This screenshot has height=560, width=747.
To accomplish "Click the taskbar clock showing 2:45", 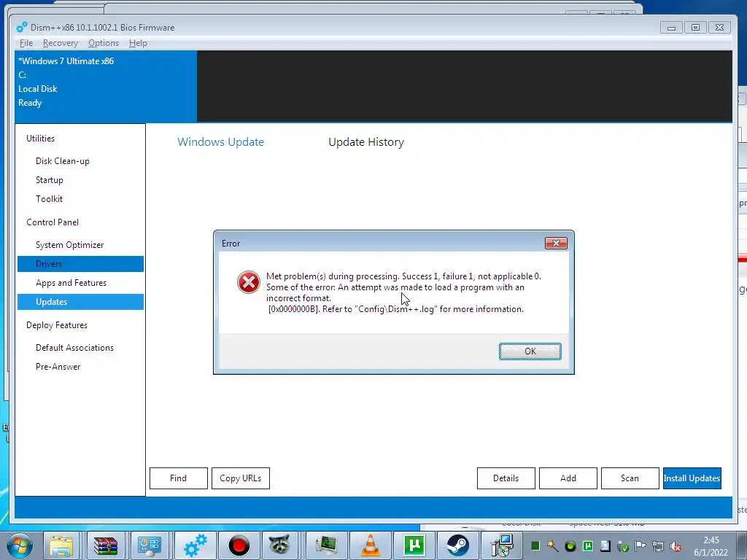I will pyautogui.click(x=711, y=546).
